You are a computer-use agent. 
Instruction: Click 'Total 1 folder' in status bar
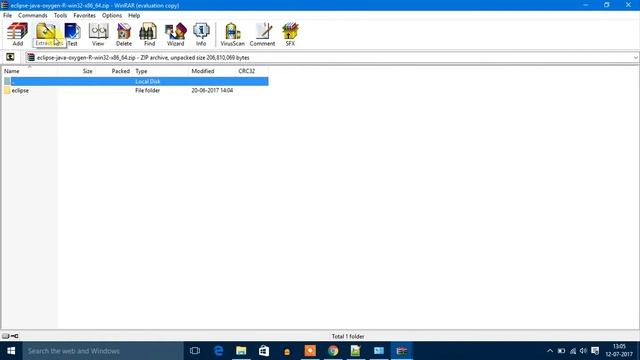pyautogui.click(x=348, y=336)
